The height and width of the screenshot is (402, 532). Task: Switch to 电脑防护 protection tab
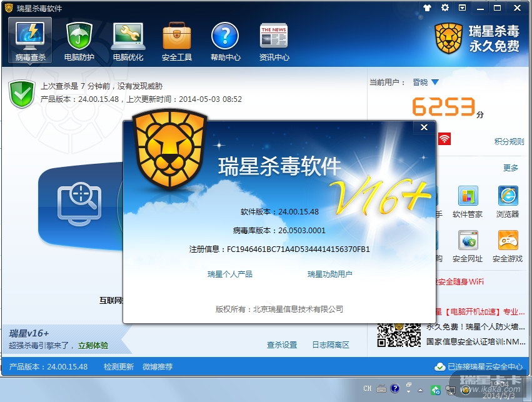(79, 41)
